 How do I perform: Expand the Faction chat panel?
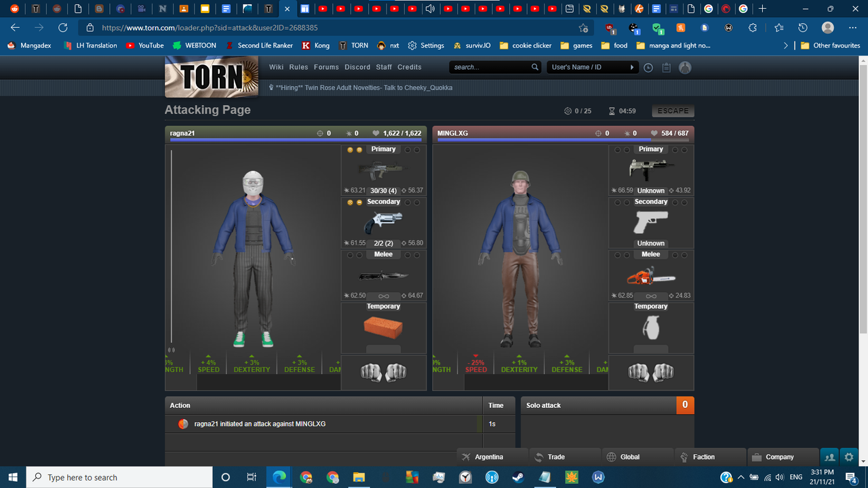[710, 457]
